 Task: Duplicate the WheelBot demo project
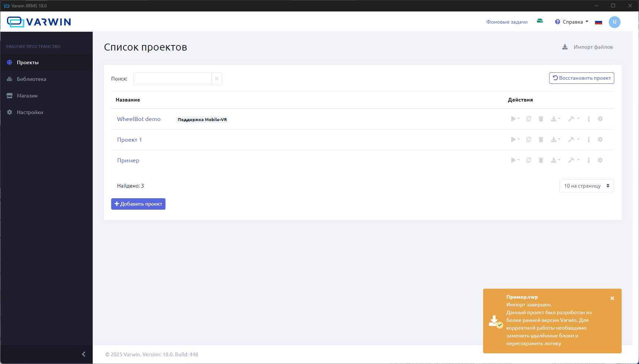click(529, 119)
